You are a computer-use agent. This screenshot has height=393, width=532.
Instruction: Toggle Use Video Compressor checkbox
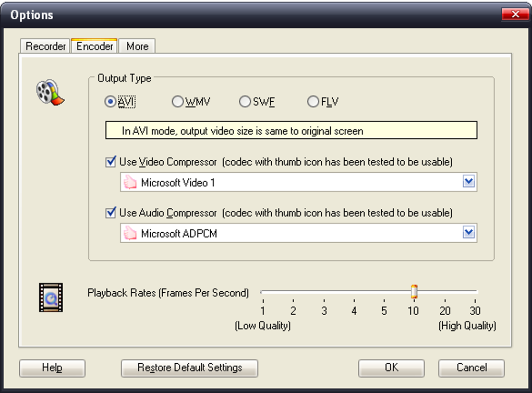coord(111,162)
